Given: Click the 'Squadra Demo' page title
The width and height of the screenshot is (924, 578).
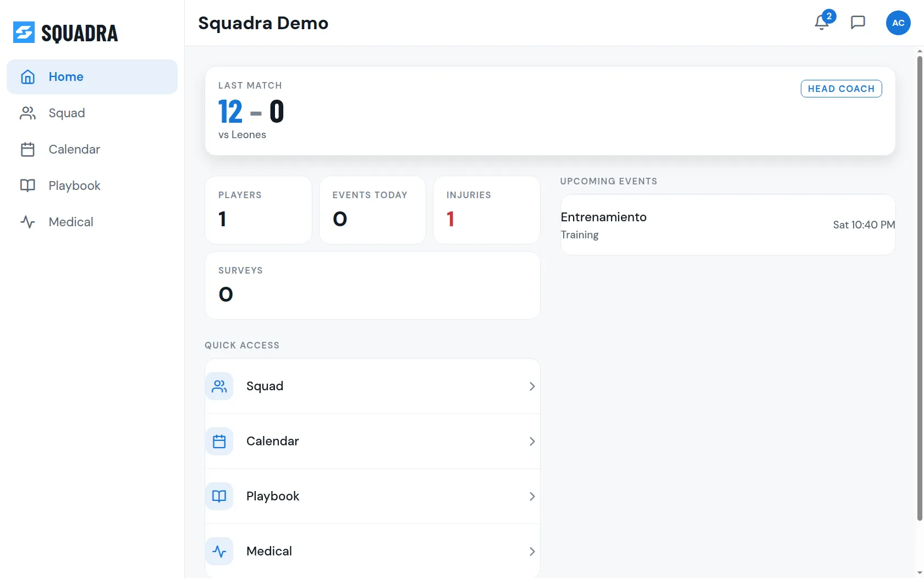Looking at the screenshot, I should point(263,23).
